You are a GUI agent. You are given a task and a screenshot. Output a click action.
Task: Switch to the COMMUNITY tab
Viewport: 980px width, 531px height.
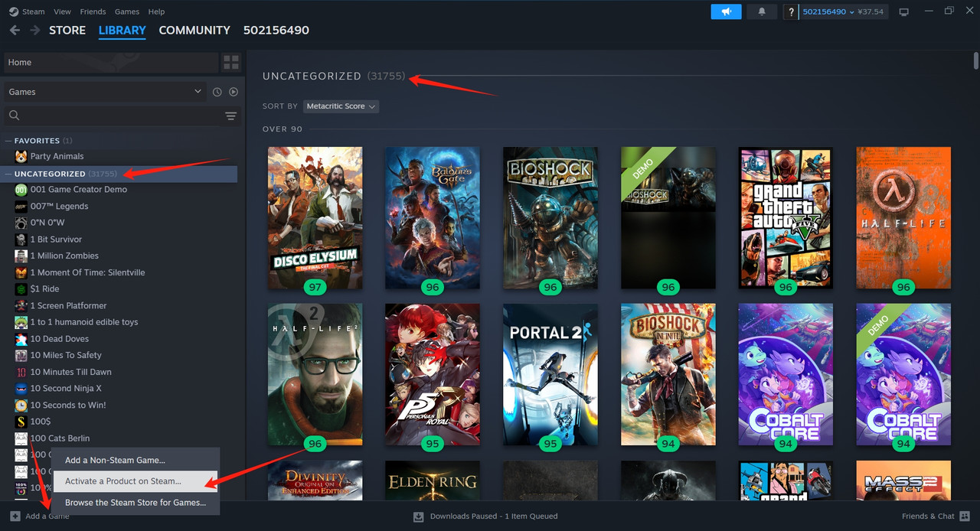pos(194,30)
